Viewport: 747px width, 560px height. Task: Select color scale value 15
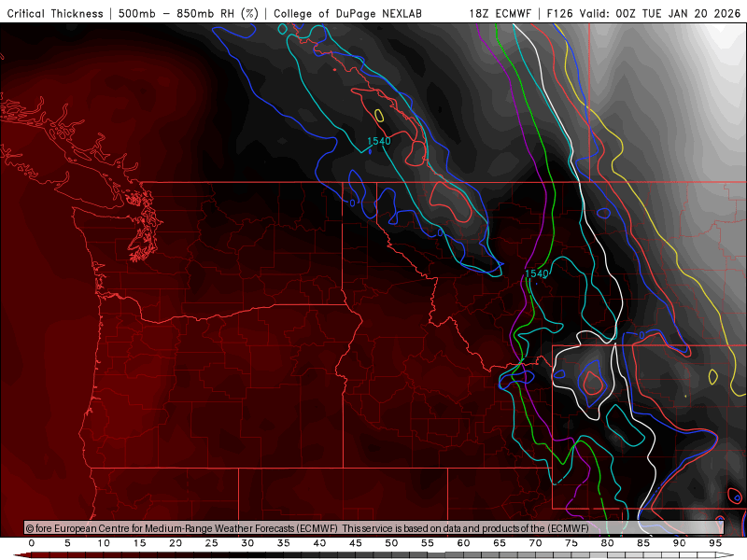click(x=139, y=543)
